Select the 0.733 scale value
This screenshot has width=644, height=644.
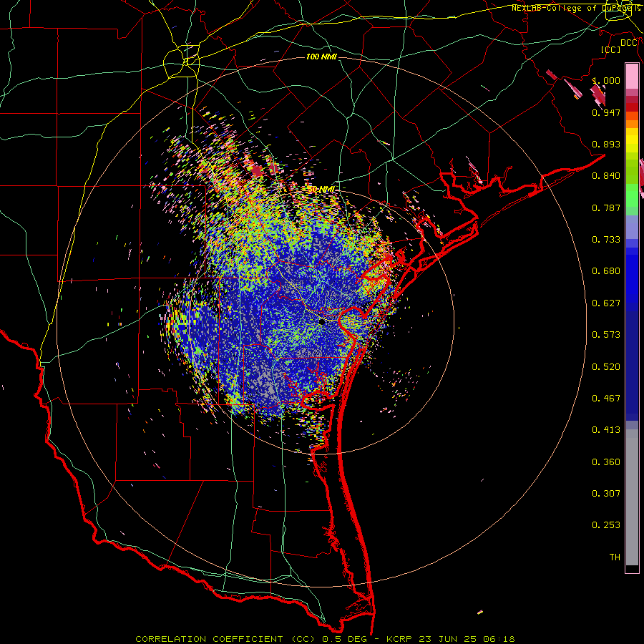(606, 240)
